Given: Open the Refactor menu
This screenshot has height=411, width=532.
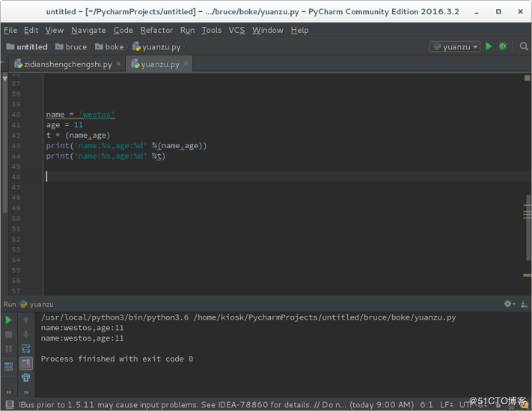Looking at the screenshot, I should point(156,30).
